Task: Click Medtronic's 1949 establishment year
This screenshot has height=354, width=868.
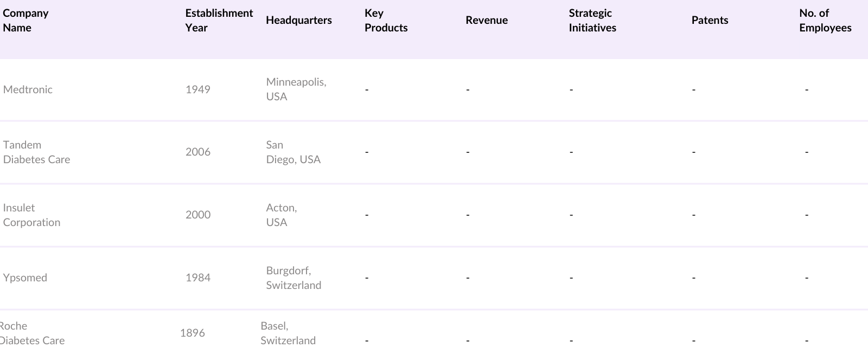Action: pos(197,89)
